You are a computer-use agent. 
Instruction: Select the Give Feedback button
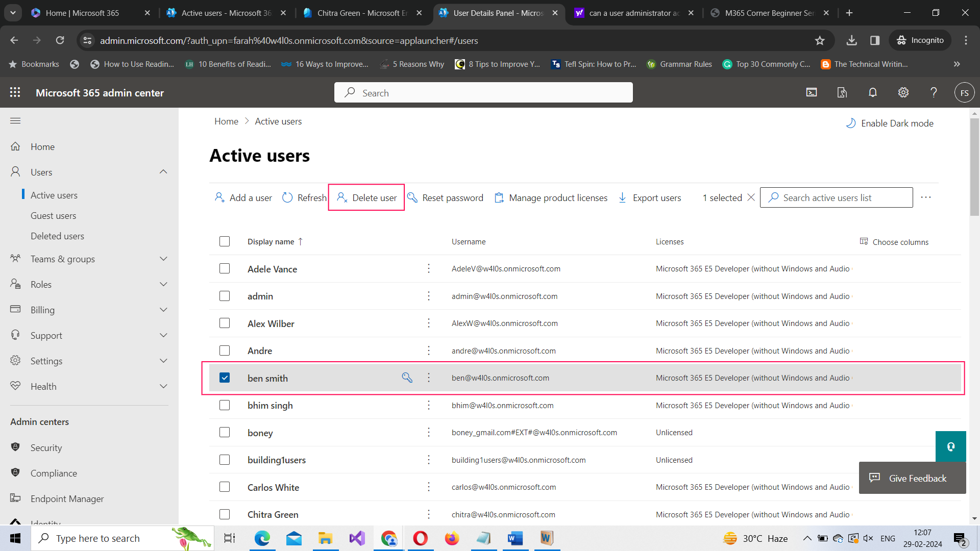[912, 478]
